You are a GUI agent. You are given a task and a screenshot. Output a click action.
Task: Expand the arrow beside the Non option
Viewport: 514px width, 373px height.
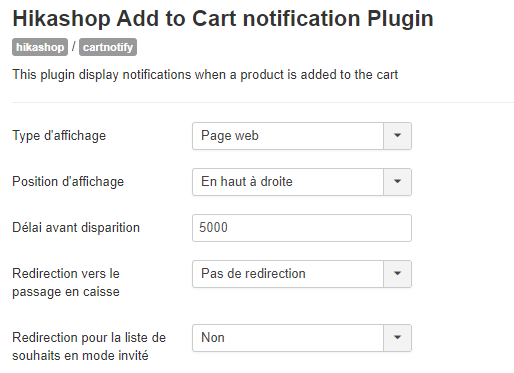(x=397, y=338)
